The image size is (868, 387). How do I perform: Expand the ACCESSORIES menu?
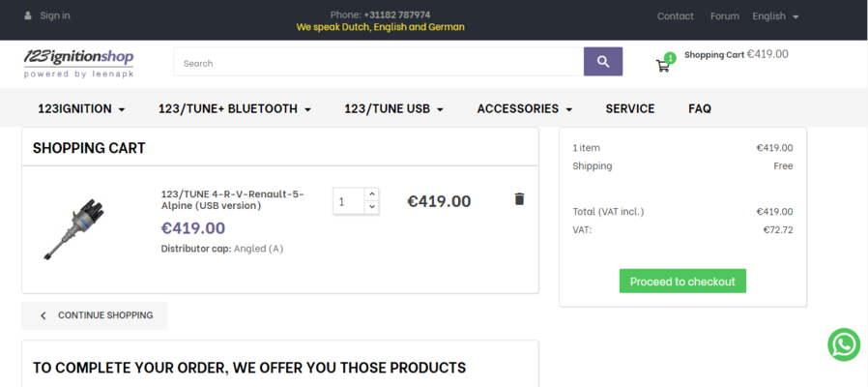click(525, 108)
